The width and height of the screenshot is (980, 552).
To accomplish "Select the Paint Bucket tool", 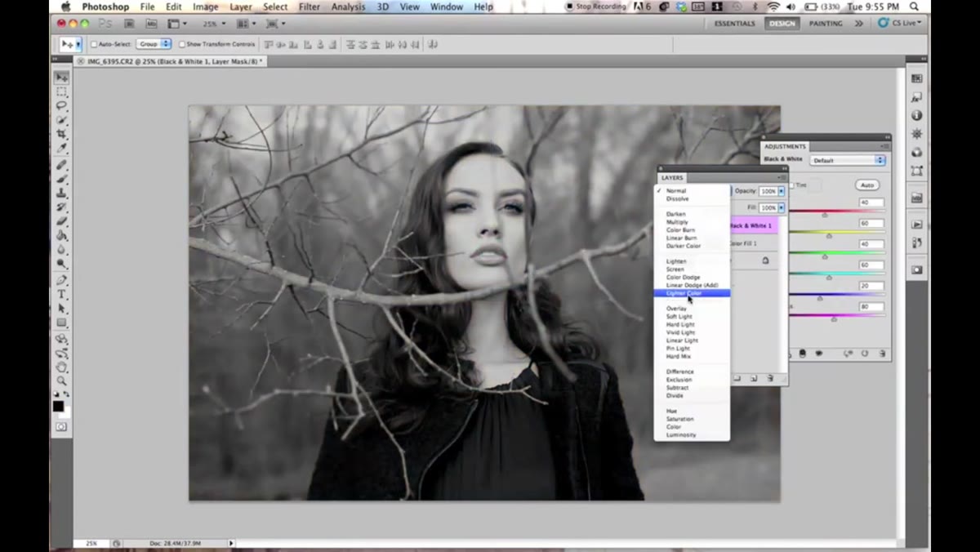I will click(62, 235).
